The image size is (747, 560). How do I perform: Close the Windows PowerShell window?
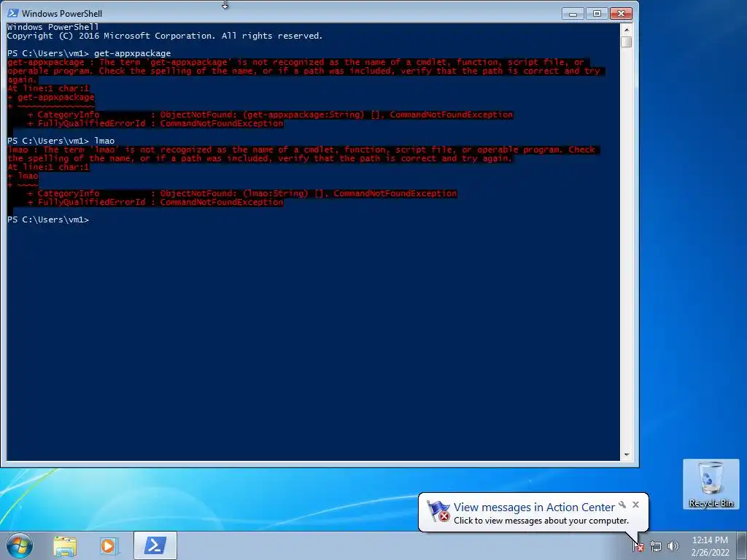(621, 14)
